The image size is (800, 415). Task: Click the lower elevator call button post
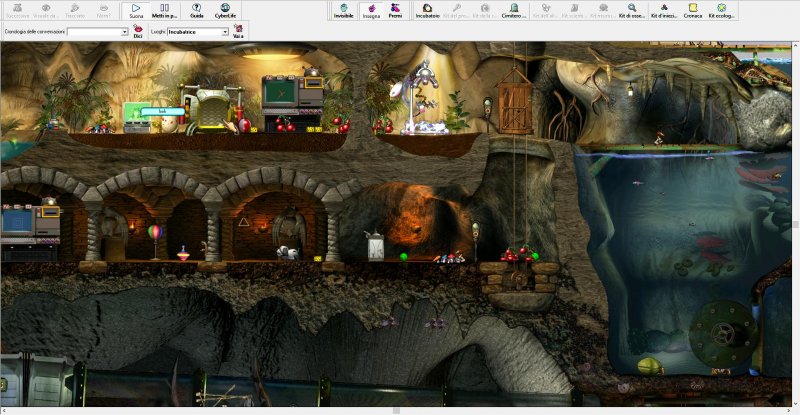(x=476, y=240)
